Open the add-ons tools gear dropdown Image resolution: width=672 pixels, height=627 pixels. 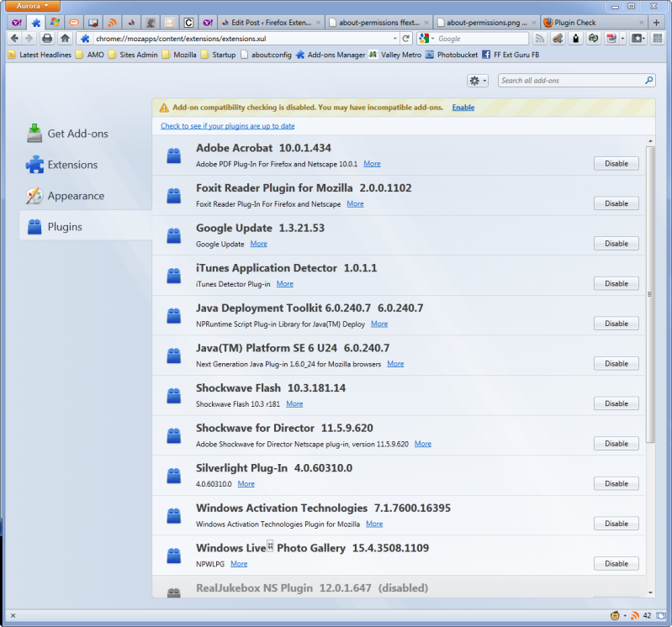pos(478,81)
